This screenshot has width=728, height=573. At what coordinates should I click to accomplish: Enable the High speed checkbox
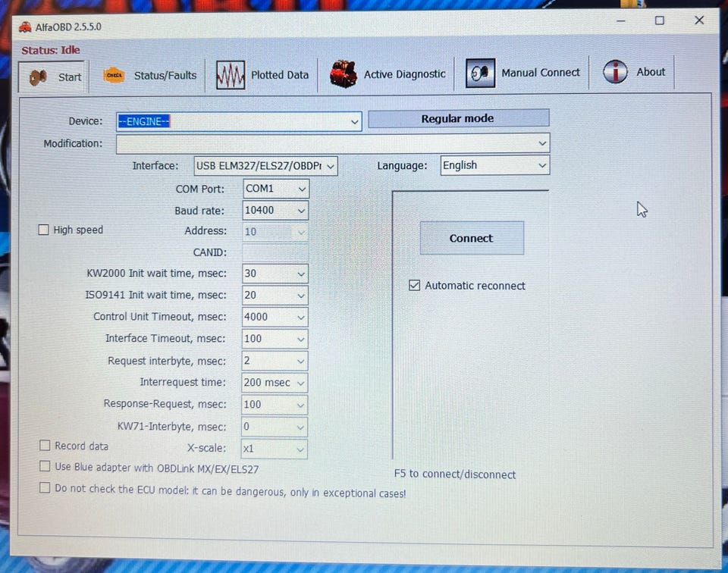click(x=44, y=230)
